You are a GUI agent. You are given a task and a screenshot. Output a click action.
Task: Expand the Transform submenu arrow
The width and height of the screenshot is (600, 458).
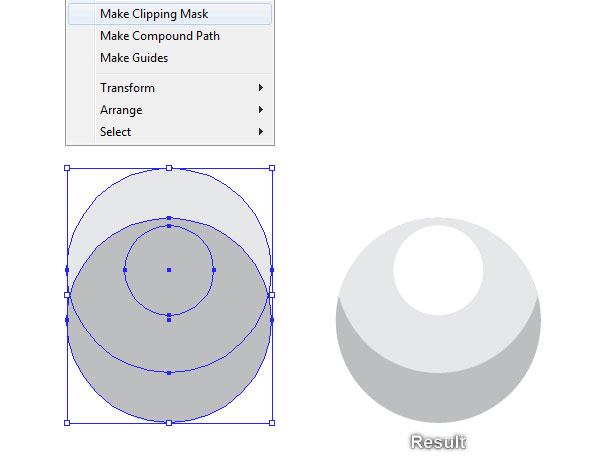click(x=261, y=88)
